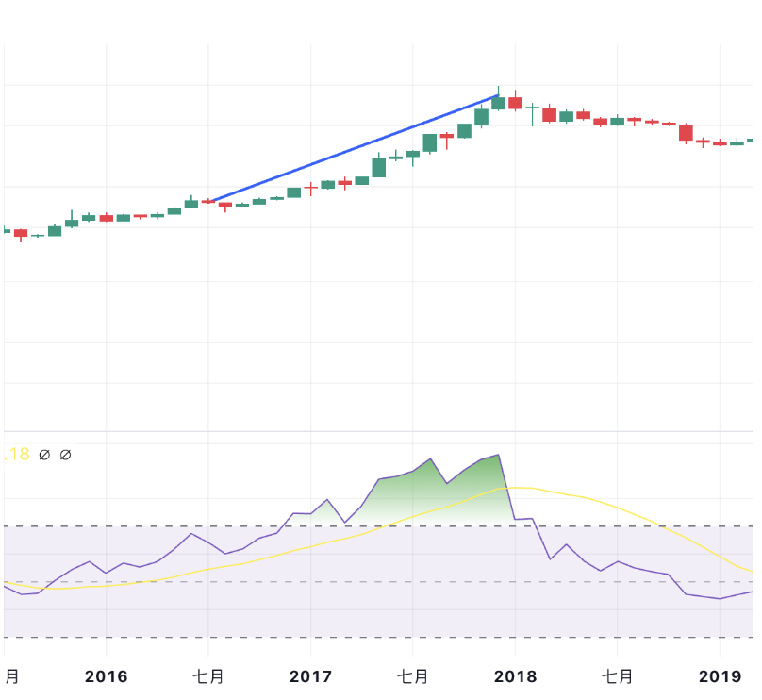Click the first ∅ icon in the indicator pane
Viewport: 762px width, 700px height.
[x=44, y=454]
